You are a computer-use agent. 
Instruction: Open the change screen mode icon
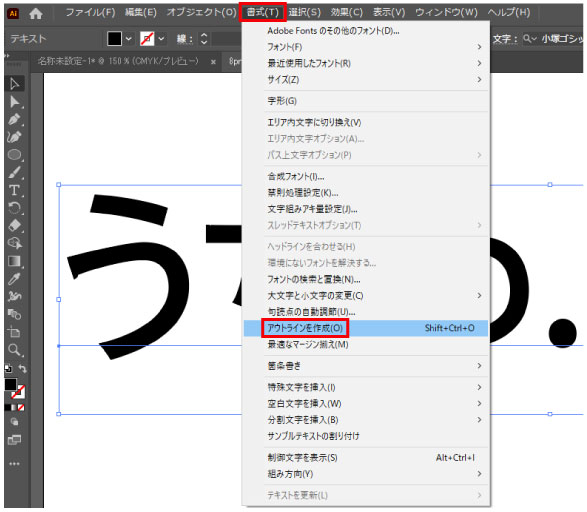[x=14, y=440]
